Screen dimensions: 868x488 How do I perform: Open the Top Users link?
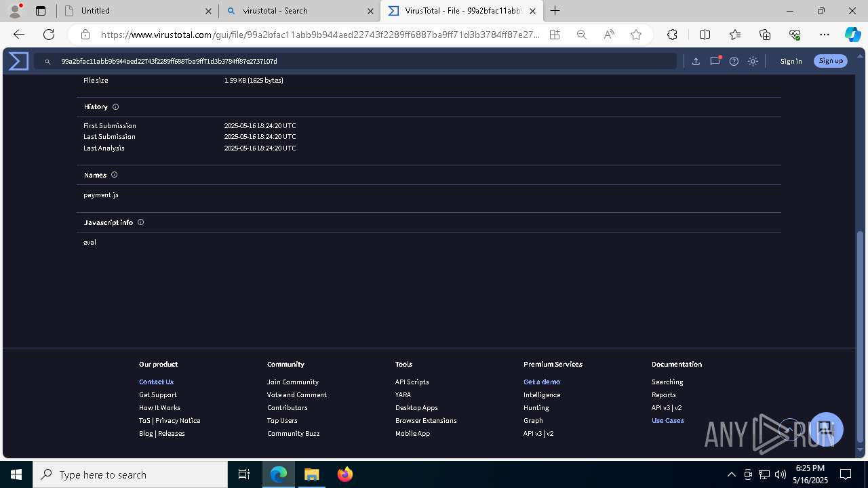(282, 420)
